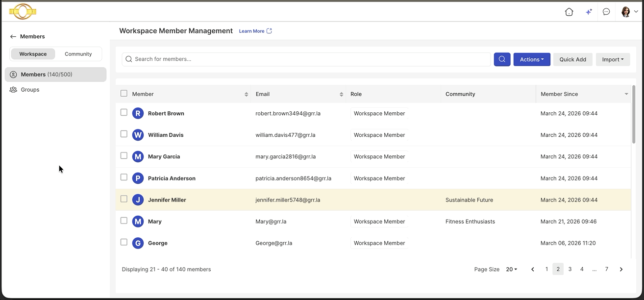This screenshot has width=644, height=300.
Task: Click the Community column header
Action: (488, 94)
